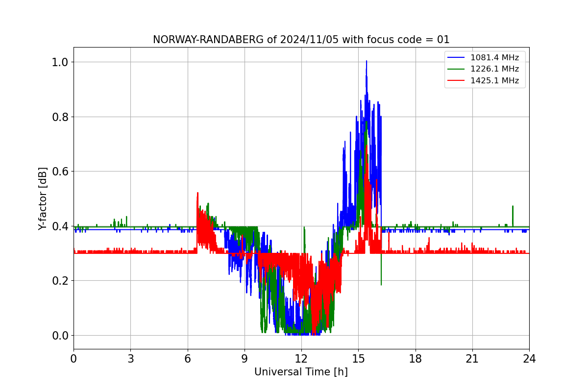The width and height of the screenshot is (588, 392).
Task: Click the x-axis tick label 3
Action: point(130,359)
